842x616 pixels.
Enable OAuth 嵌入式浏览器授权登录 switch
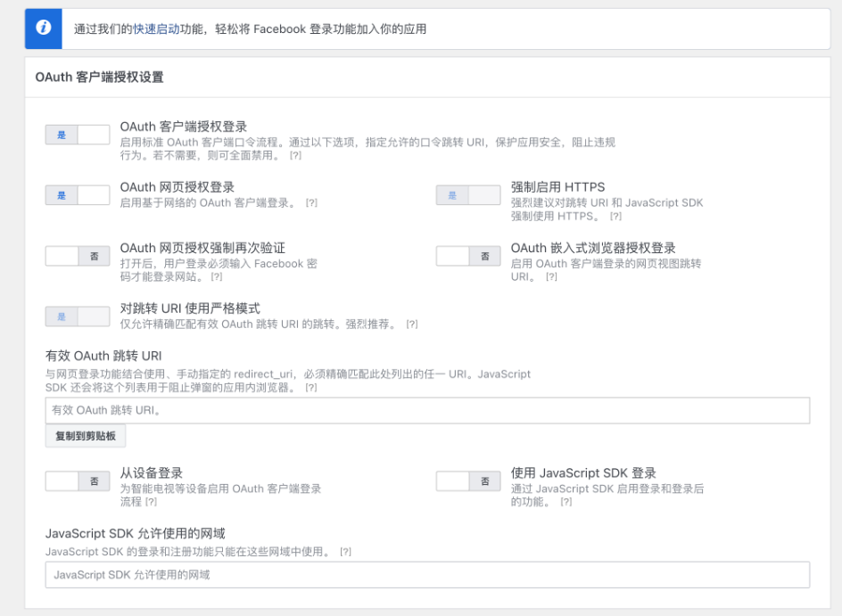[x=468, y=256]
